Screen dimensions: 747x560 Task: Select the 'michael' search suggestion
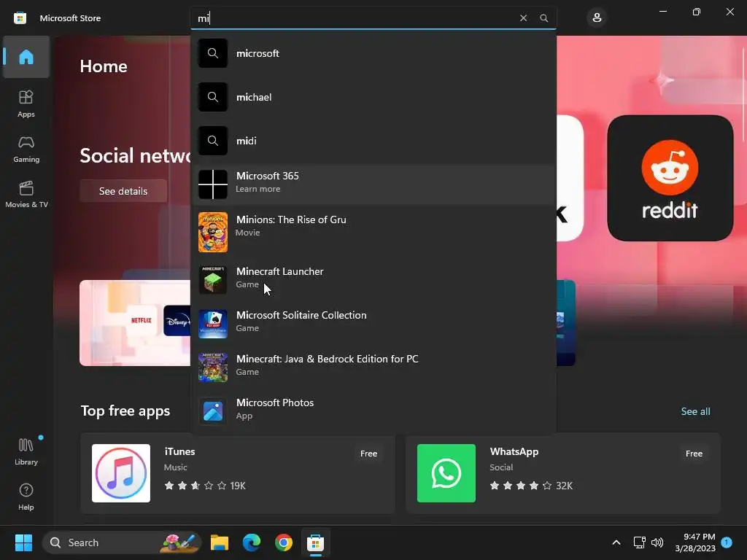[x=373, y=97]
